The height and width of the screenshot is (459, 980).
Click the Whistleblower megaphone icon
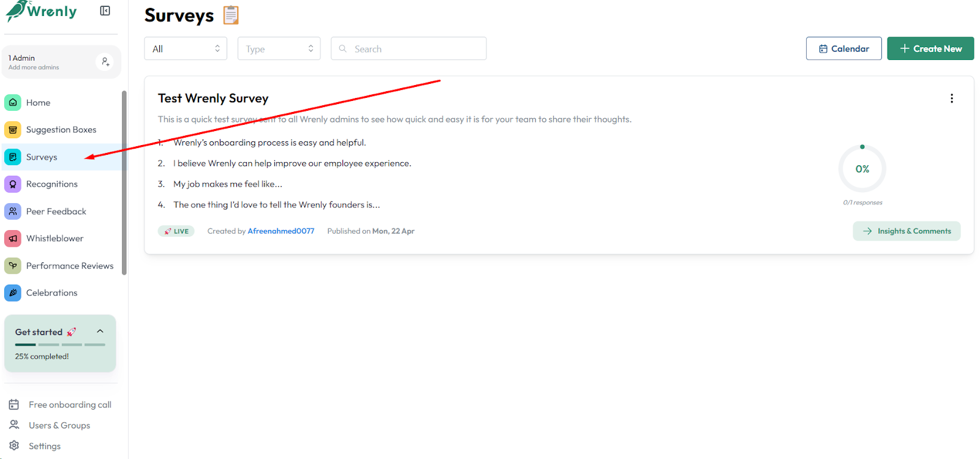click(x=13, y=238)
